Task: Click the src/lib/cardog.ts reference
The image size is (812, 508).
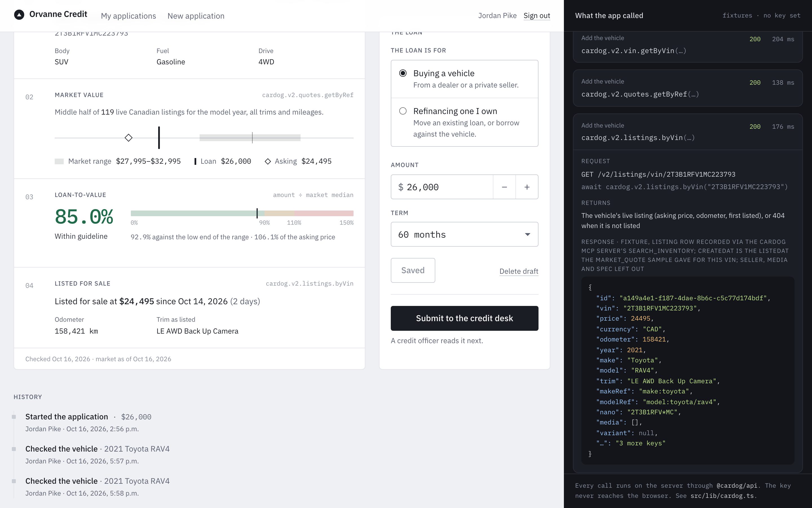Action: tap(722, 496)
